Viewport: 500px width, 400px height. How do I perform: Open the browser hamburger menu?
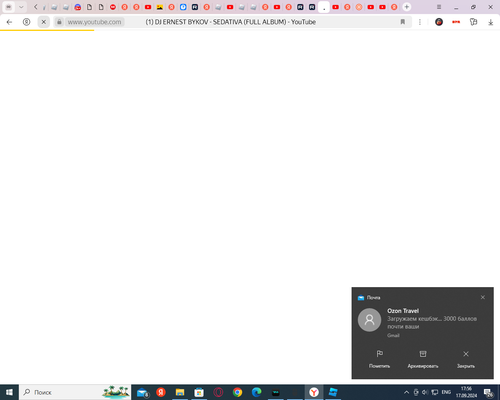point(439,7)
